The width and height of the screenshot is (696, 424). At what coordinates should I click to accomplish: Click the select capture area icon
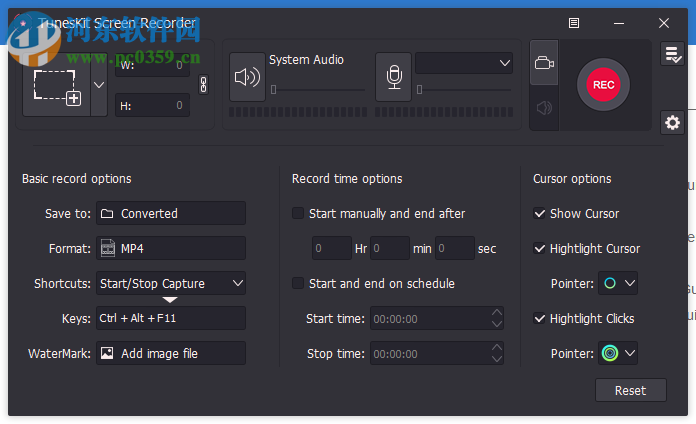coord(57,87)
